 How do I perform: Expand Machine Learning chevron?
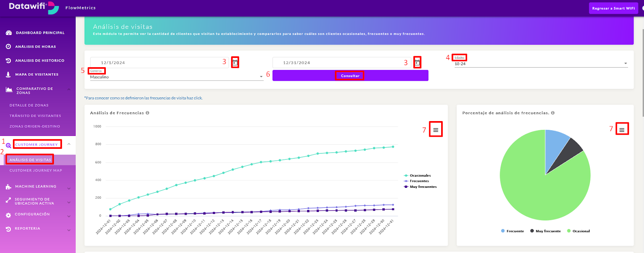click(69, 188)
